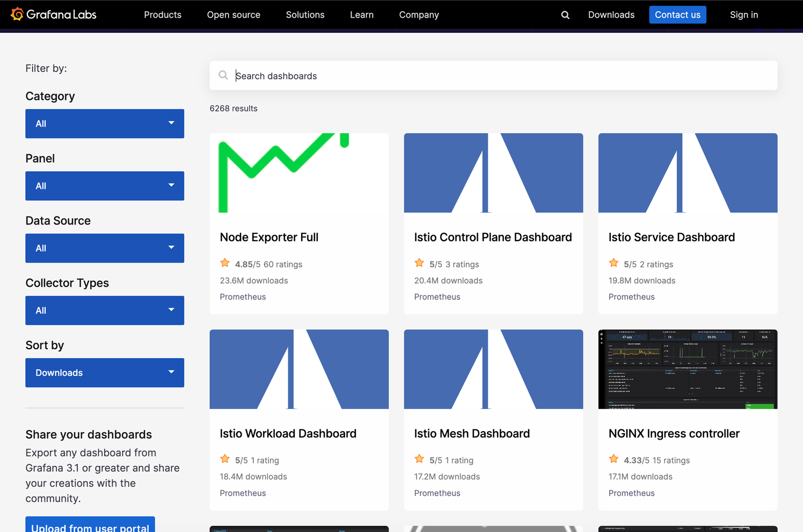
Task: Open the NGINX Ingress controller dashboard preview
Action: [688, 369]
